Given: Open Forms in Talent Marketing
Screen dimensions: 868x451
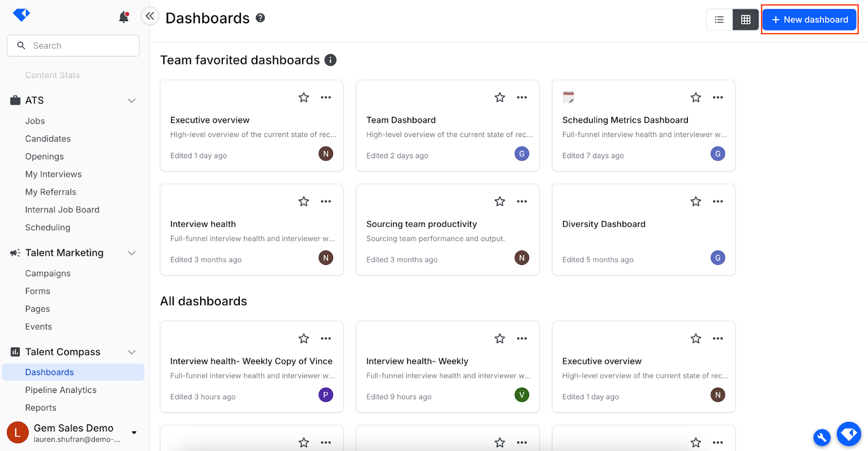Looking at the screenshot, I should click(x=37, y=291).
